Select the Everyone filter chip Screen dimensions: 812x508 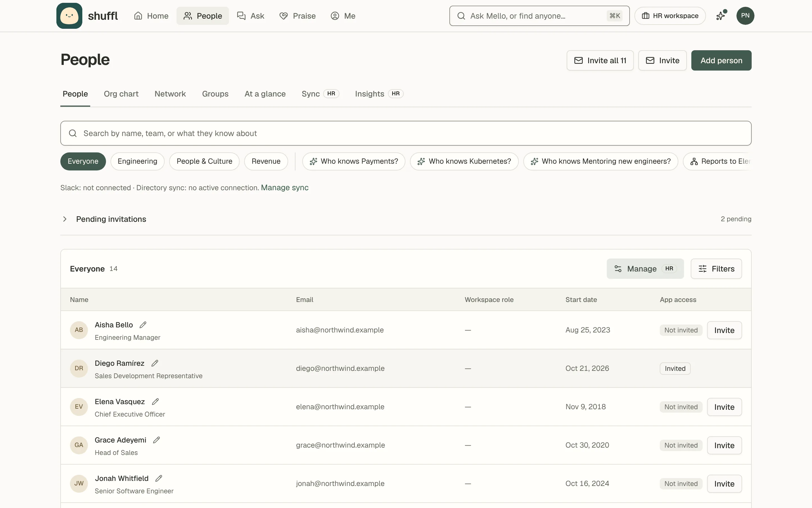[83, 161]
